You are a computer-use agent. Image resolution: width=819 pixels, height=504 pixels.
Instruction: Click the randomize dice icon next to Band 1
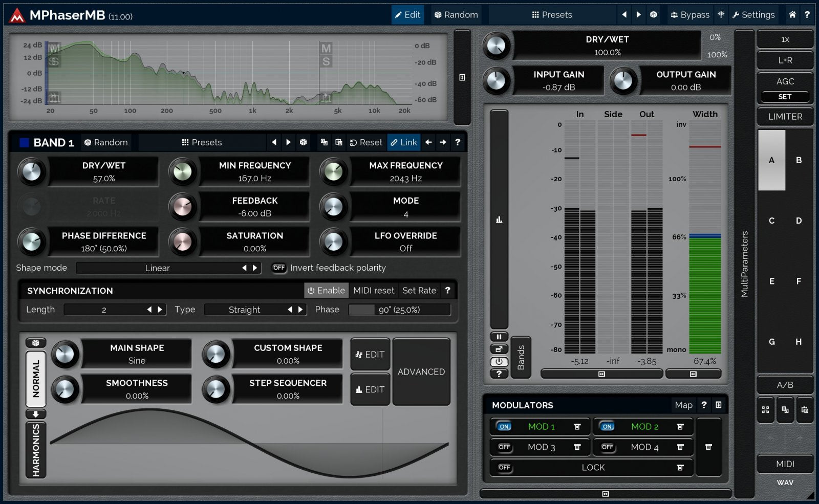click(x=87, y=142)
